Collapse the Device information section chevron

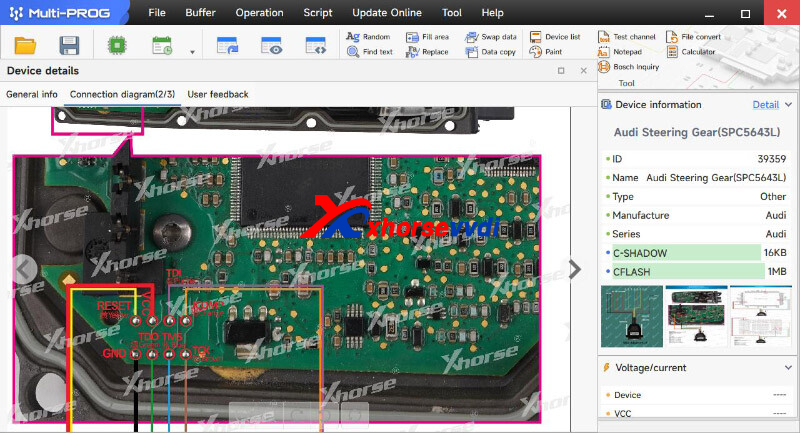point(788,105)
